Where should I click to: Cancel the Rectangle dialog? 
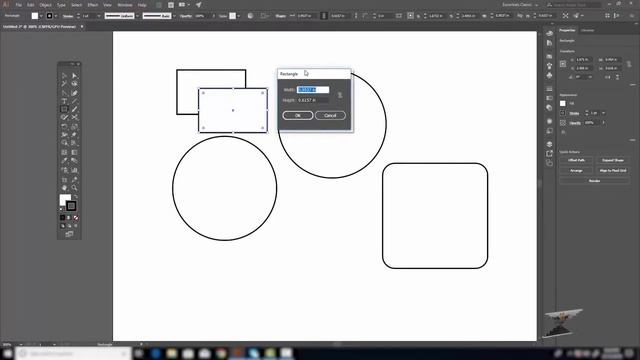(x=330, y=116)
